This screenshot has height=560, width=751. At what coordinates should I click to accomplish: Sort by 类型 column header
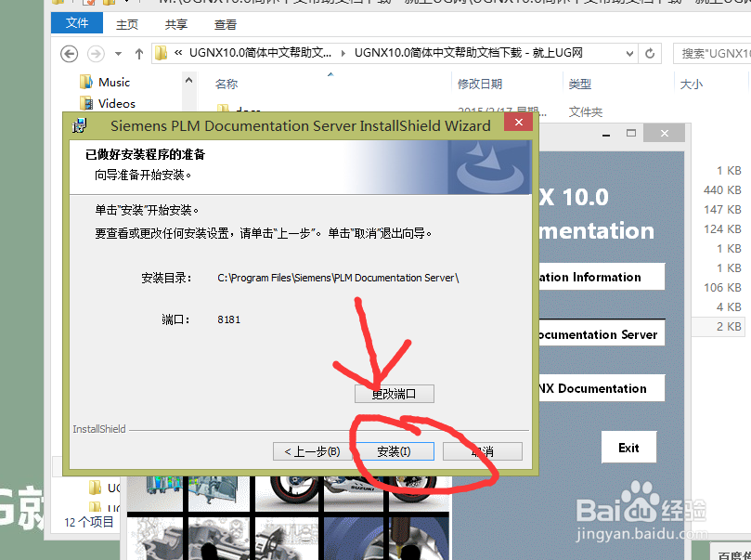pyautogui.click(x=579, y=85)
